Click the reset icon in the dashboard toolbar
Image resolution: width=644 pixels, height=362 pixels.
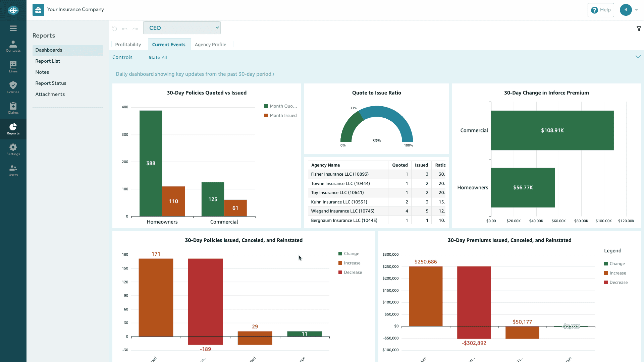[114, 29]
